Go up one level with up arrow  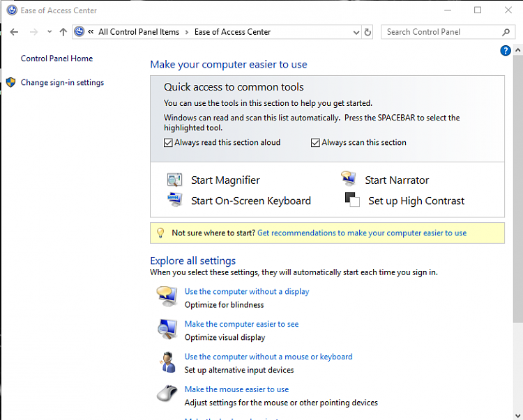point(63,32)
